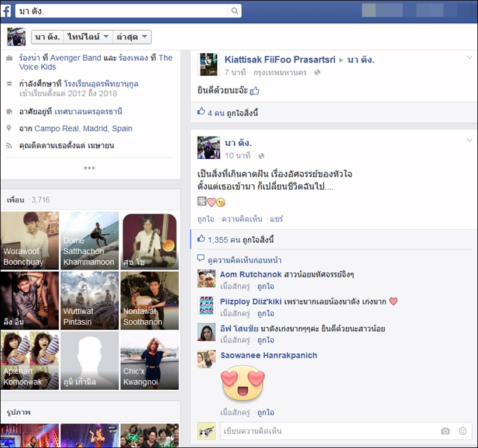Open friend ภูมิ เก้ามิล thumbnail
Screen dimensions: 478x448
click(x=90, y=360)
